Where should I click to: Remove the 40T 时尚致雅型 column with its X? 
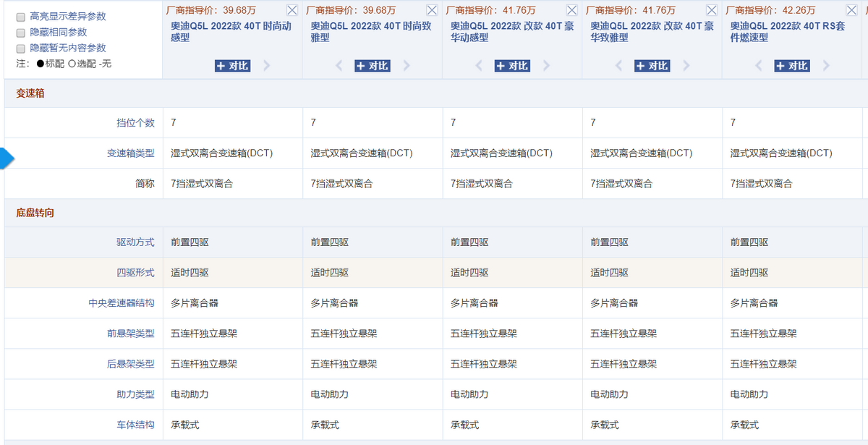432,10
